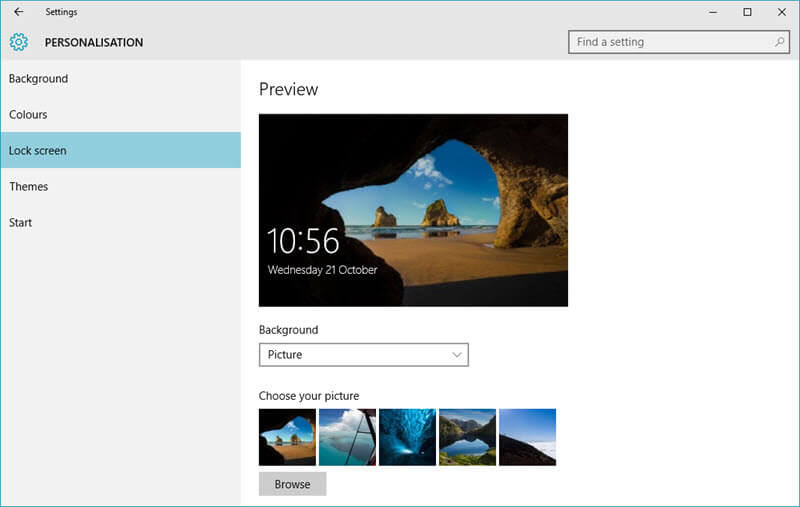The width and height of the screenshot is (800, 507).
Task: Click the PERSONALISATION title text
Action: tap(94, 42)
